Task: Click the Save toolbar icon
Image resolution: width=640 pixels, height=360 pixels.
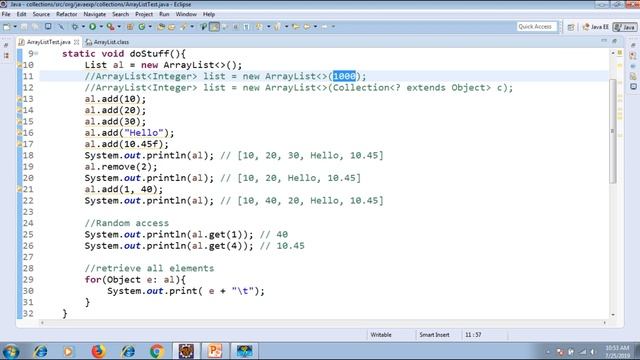Action: click(x=24, y=27)
